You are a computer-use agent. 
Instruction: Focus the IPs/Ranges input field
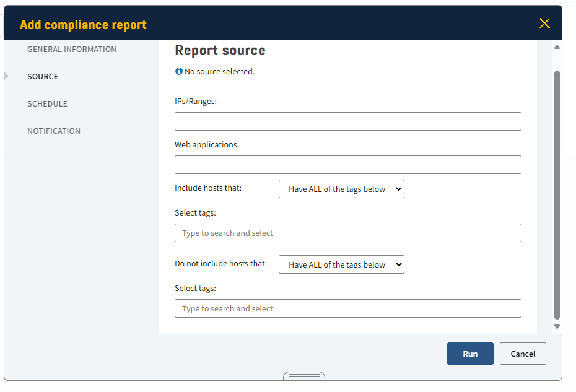[x=347, y=121]
